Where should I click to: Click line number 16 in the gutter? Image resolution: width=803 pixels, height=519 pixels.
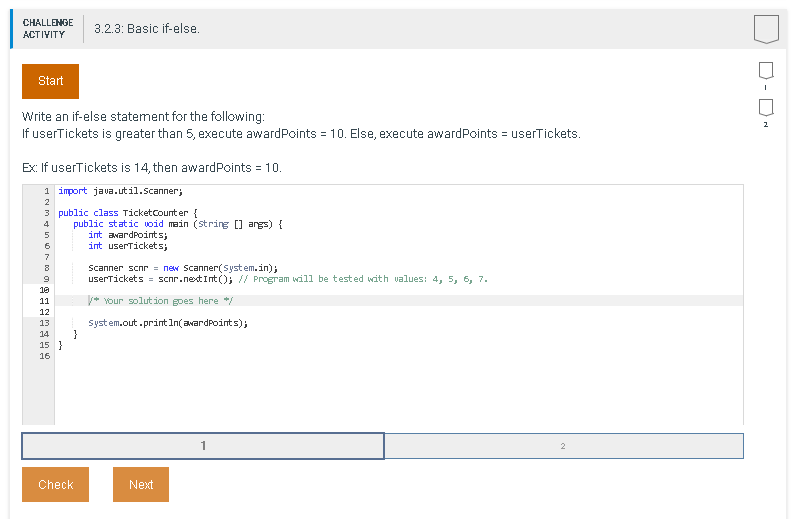click(x=45, y=356)
